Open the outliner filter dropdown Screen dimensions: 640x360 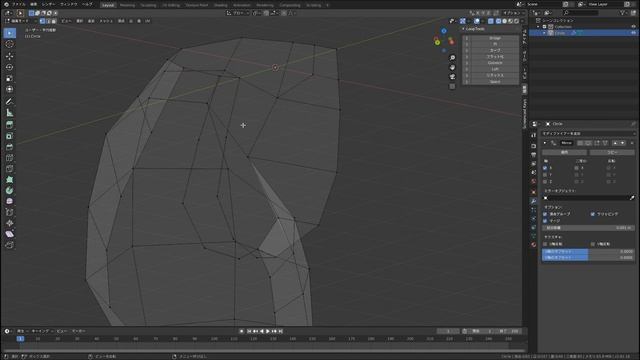tap(624, 13)
